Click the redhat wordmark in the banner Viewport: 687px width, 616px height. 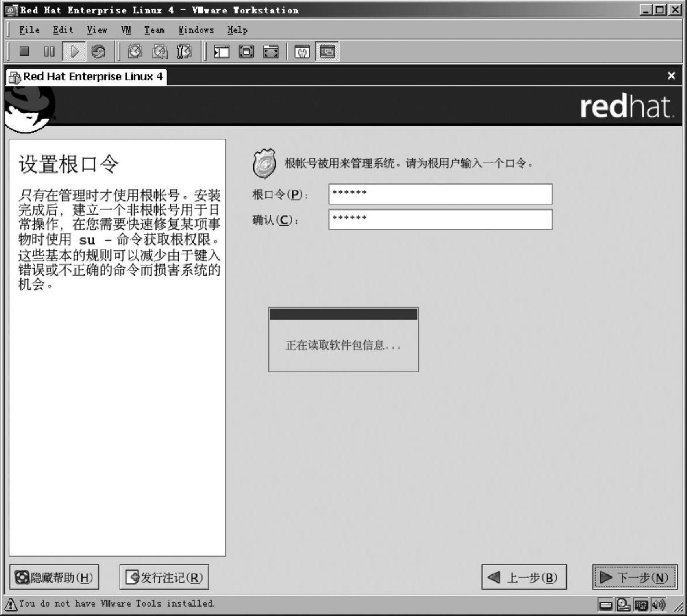point(627,106)
